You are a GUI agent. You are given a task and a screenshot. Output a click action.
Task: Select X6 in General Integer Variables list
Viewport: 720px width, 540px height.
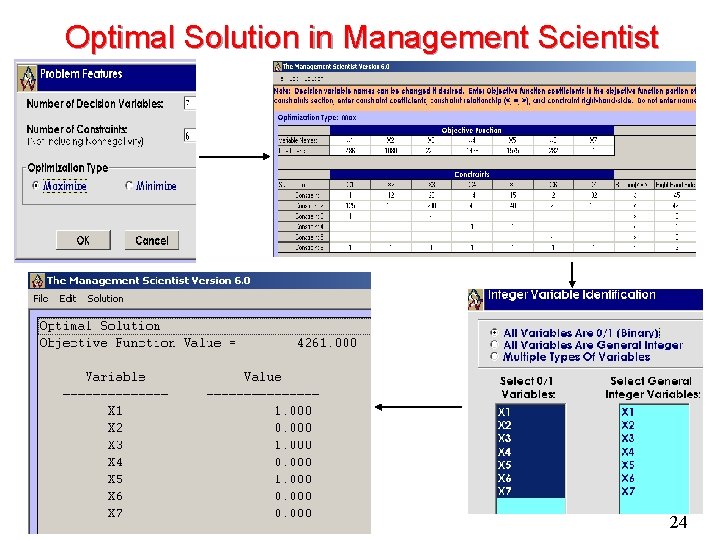click(654, 478)
